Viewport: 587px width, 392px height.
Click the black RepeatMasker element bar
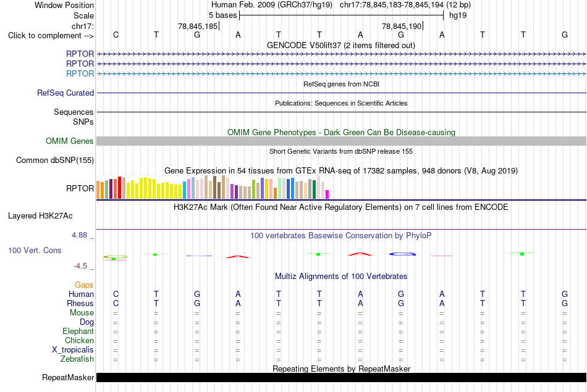341,377
